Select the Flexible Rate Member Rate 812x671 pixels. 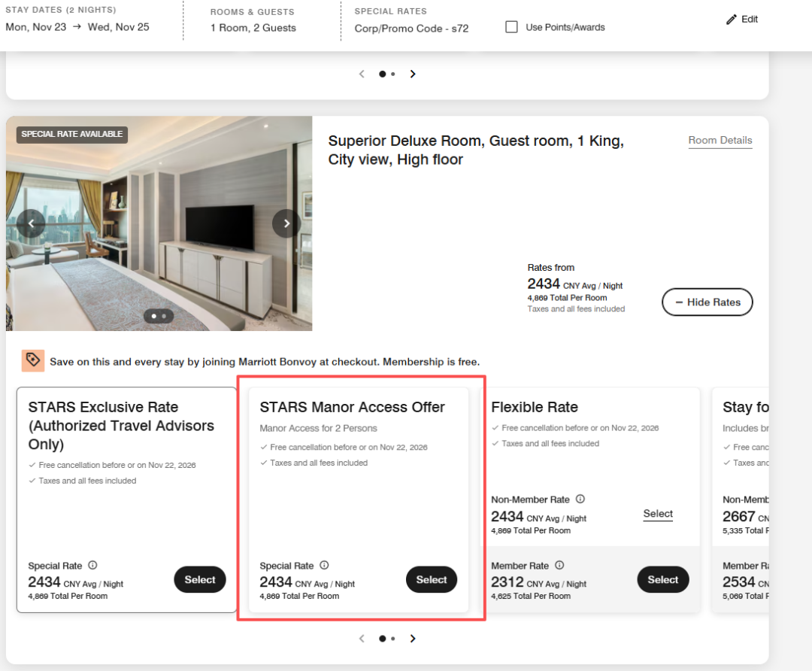point(663,579)
